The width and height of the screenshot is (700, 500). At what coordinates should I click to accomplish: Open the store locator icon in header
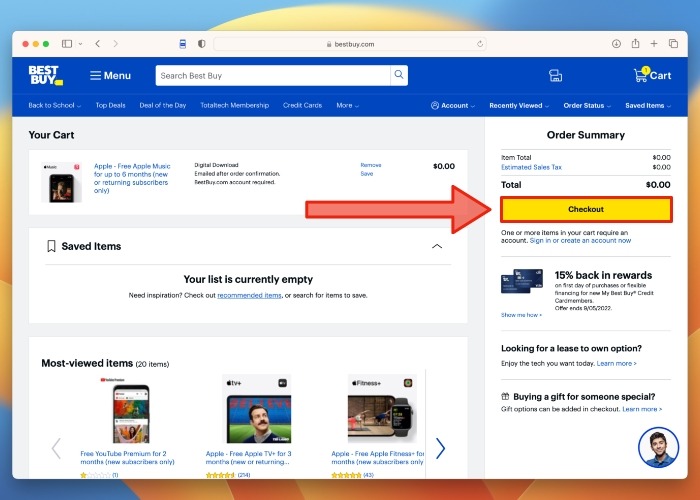click(x=555, y=75)
